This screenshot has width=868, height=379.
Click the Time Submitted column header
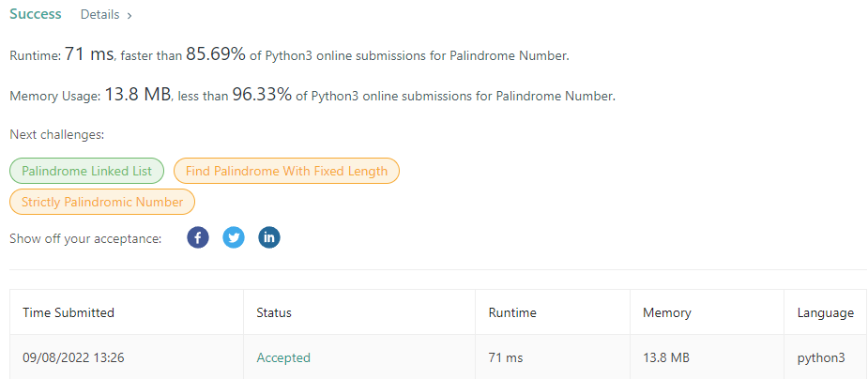tap(69, 312)
